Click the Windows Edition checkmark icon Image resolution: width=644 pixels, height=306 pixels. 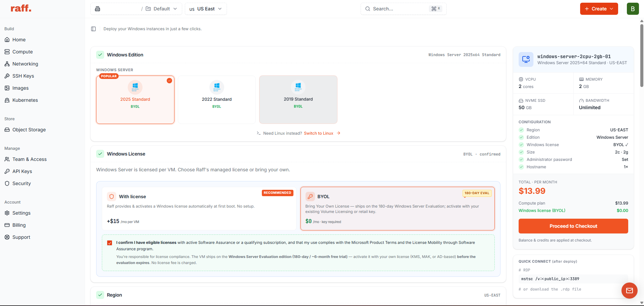[x=100, y=55]
